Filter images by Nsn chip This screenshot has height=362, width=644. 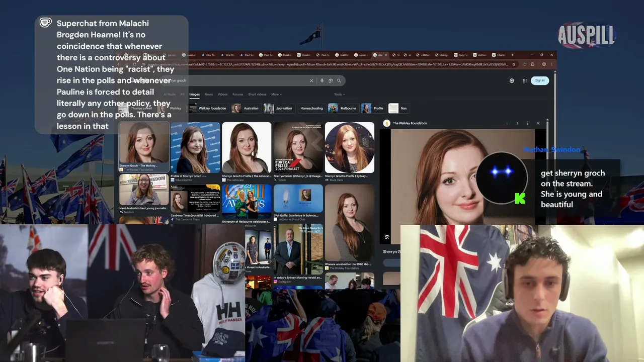(398, 108)
